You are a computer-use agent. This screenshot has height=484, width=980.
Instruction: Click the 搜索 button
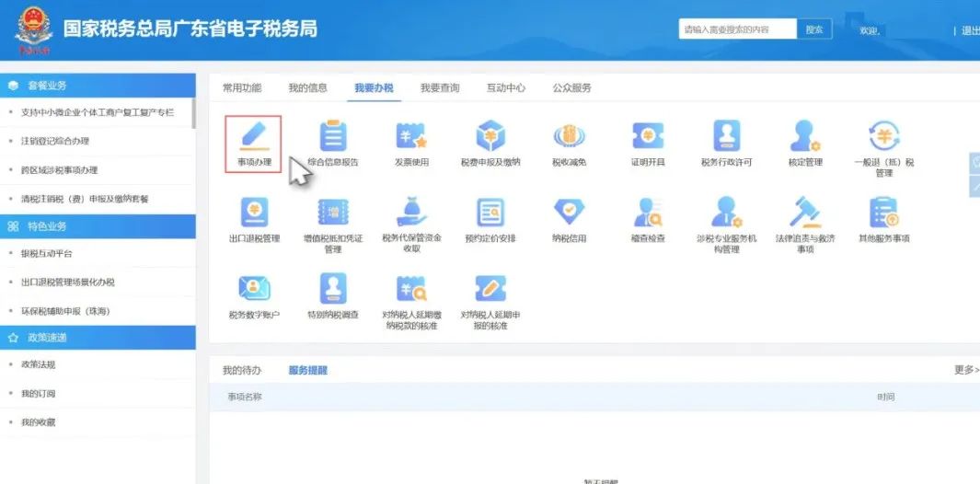pos(814,29)
